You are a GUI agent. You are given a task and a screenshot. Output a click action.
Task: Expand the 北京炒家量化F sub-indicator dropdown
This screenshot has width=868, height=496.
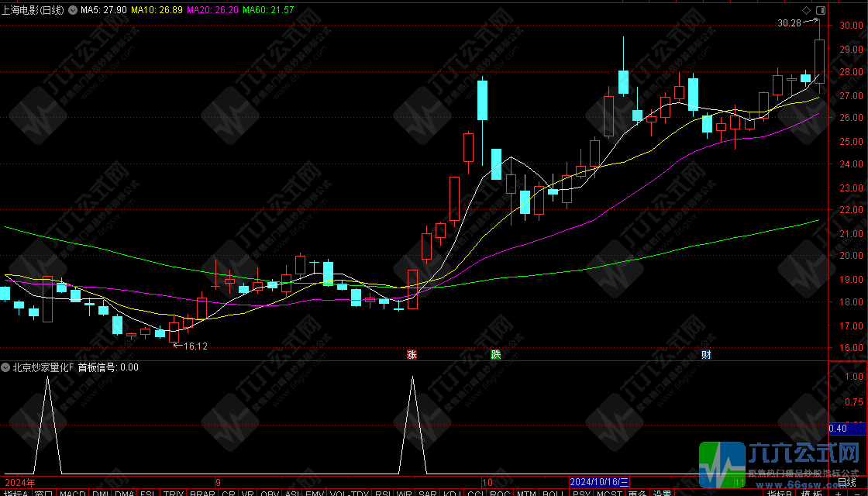[6, 367]
